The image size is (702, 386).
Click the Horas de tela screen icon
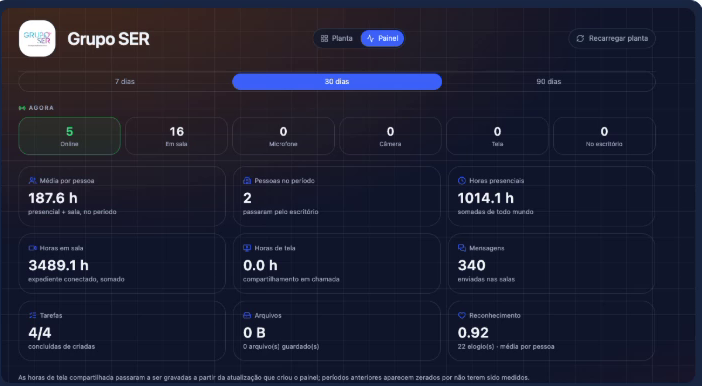pyautogui.click(x=247, y=248)
